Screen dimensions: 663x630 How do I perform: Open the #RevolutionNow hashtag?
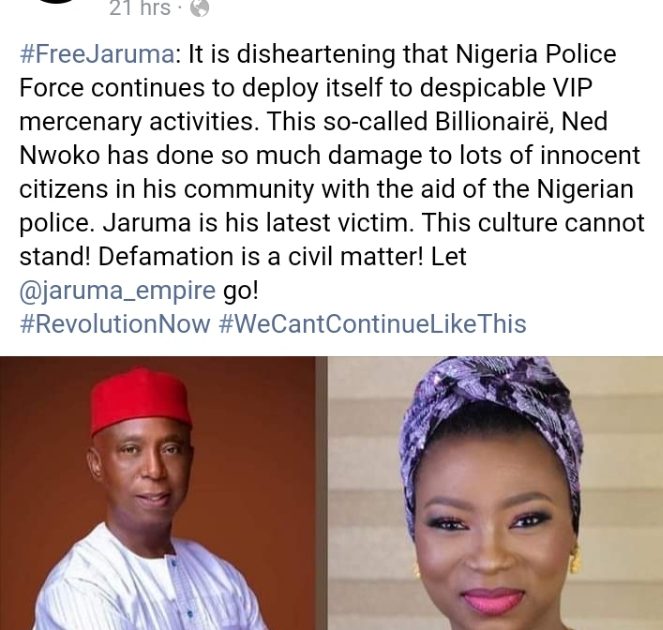click(115, 324)
